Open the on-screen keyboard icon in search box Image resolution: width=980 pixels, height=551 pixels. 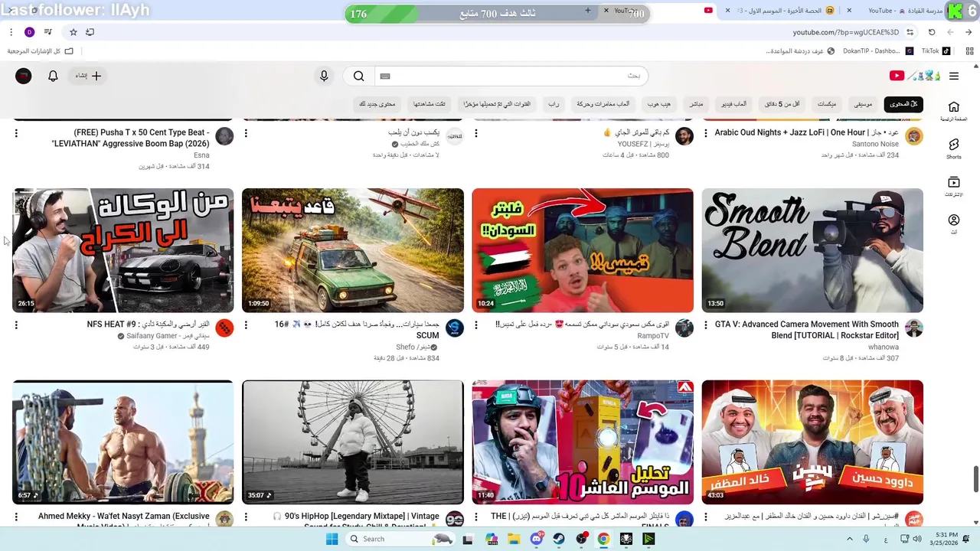[385, 76]
